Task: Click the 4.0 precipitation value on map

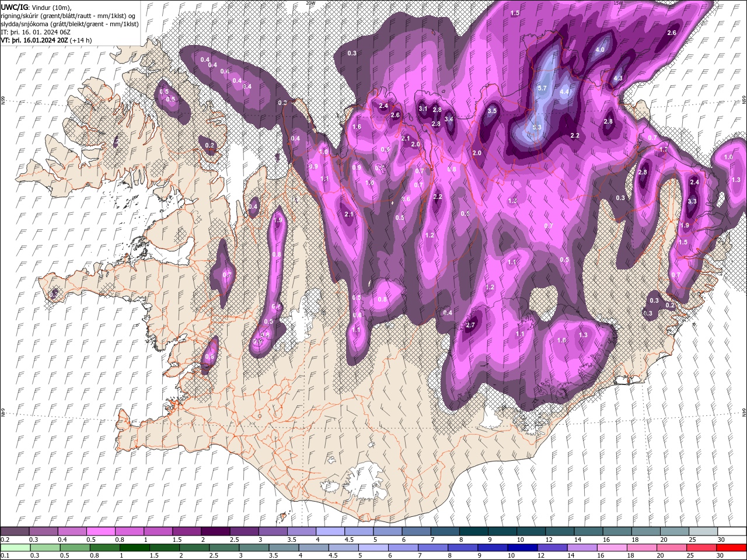Action: coord(600,50)
